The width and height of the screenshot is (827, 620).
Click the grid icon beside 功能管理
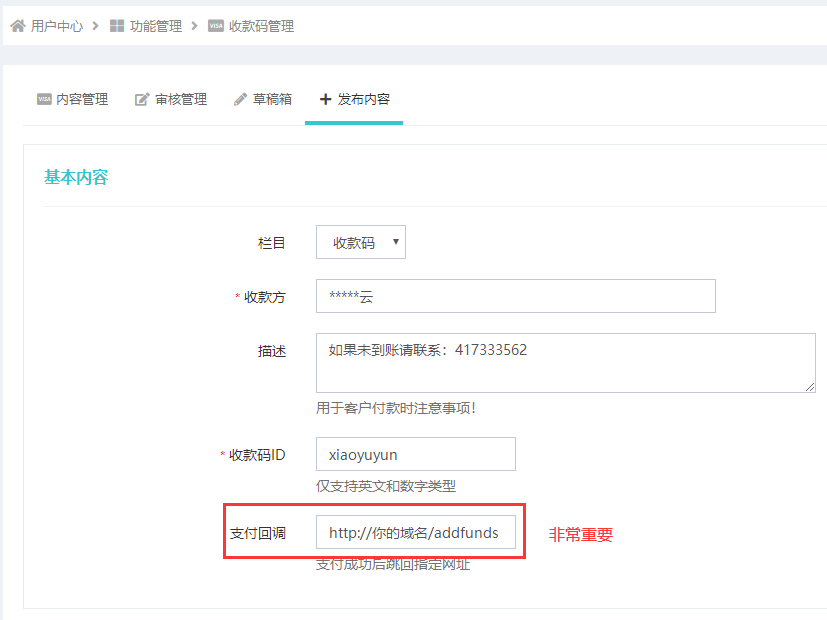tap(117, 26)
